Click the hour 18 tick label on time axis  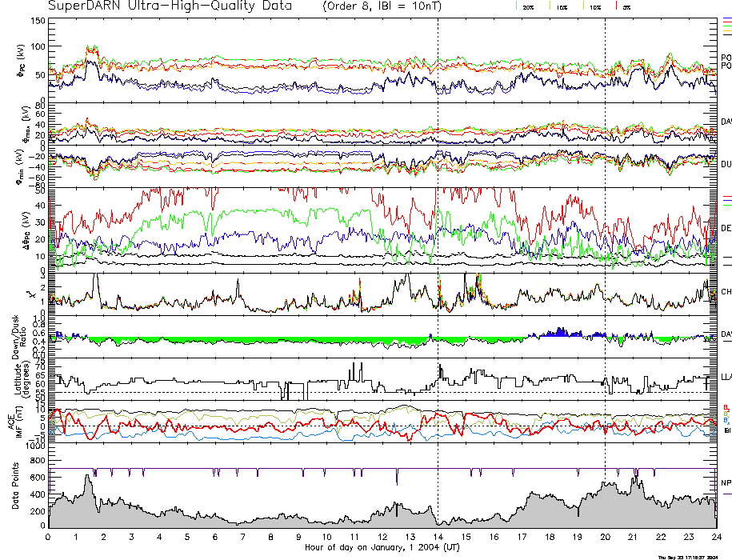tap(549, 537)
